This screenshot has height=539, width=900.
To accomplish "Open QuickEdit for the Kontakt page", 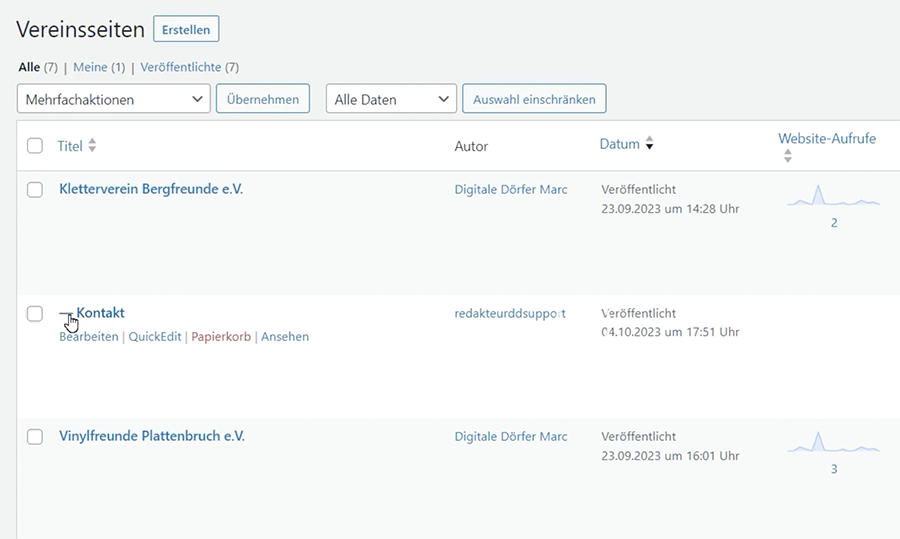I will click(155, 337).
